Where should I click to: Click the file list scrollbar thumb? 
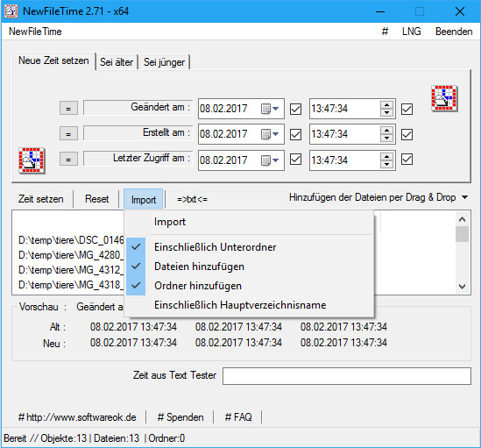463,234
